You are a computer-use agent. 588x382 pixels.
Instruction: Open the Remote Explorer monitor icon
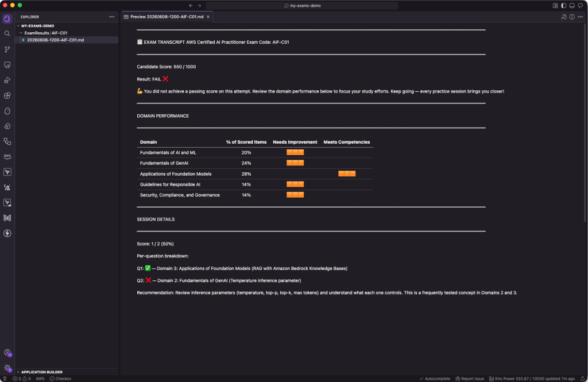pos(7,65)
